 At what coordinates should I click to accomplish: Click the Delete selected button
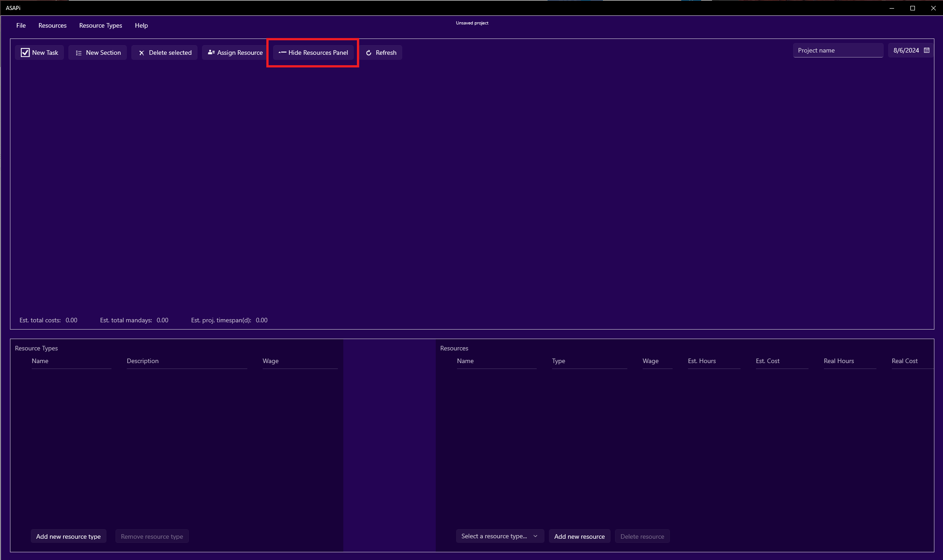tap(164, 52)
